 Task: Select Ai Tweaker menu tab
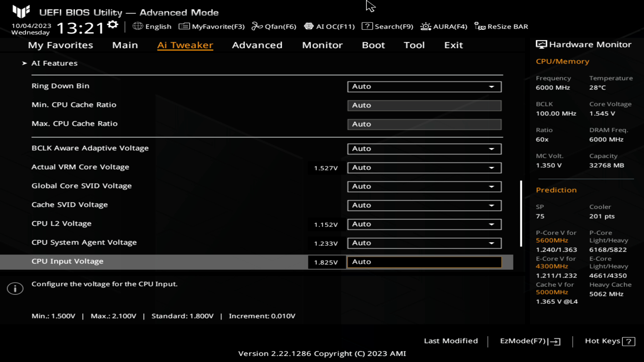(185, 45)
